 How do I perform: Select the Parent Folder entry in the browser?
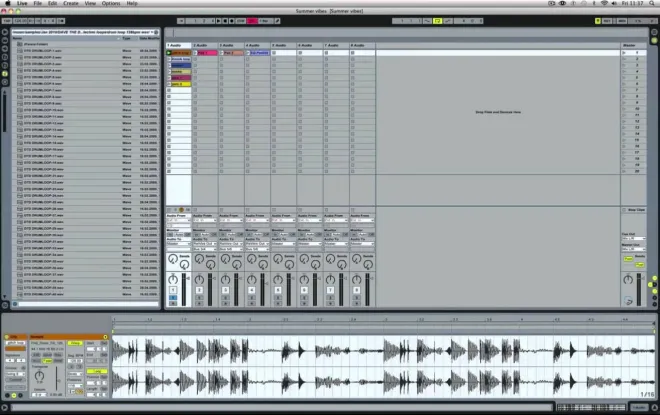click(35, 44)
